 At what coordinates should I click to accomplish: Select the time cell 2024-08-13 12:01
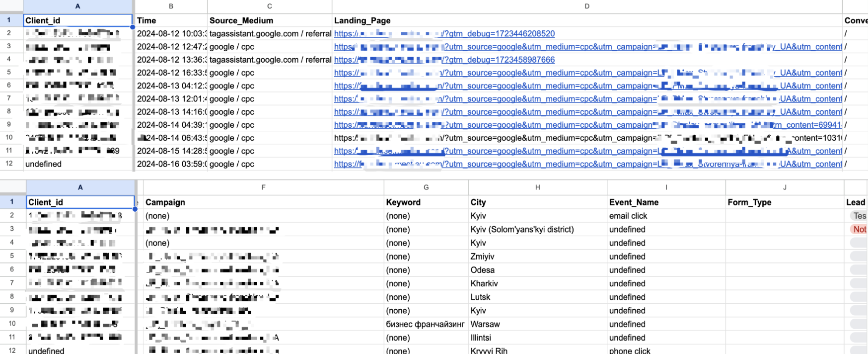tap(171, 98)
